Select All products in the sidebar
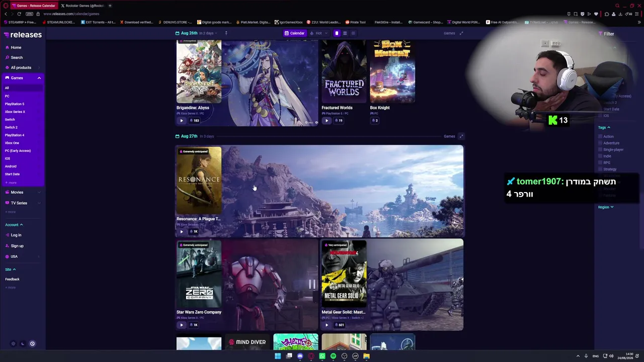The height and width of the screenshot is (362, 644). click(21, 67)
